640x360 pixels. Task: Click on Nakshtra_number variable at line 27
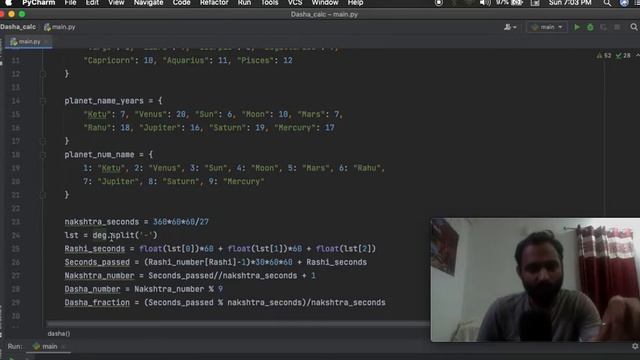(99, 276)
